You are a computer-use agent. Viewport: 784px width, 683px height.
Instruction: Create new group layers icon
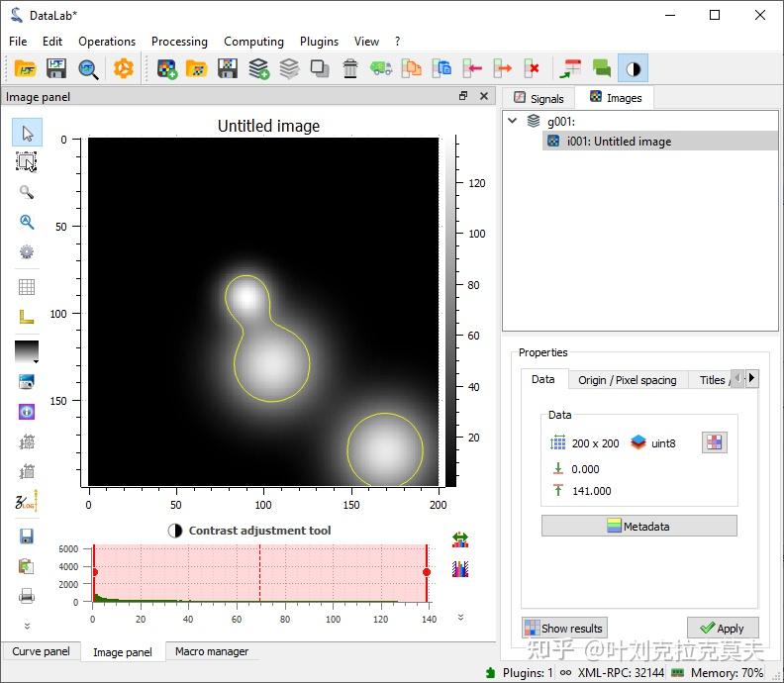point(259,68)
